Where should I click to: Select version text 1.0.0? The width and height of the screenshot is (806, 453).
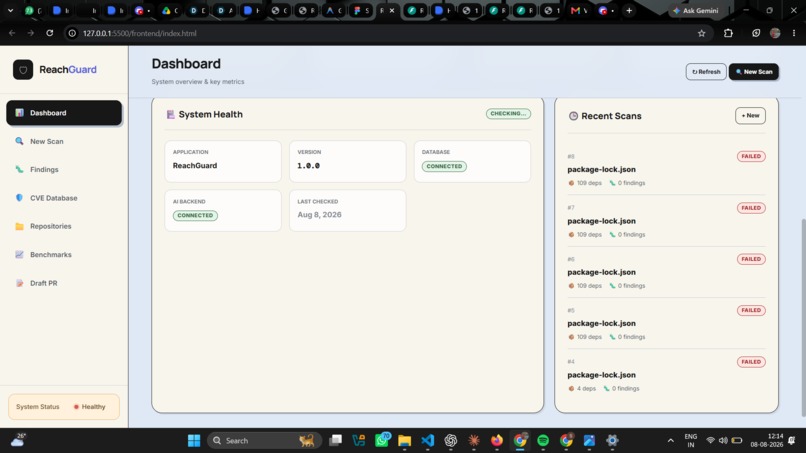point(308,166)
